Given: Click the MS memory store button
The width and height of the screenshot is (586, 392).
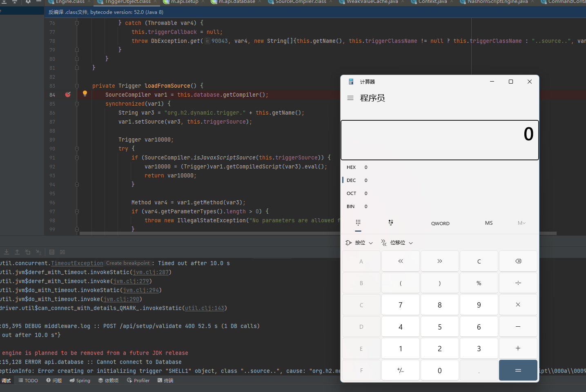Looking at the screenshot, I should [489, 223].
